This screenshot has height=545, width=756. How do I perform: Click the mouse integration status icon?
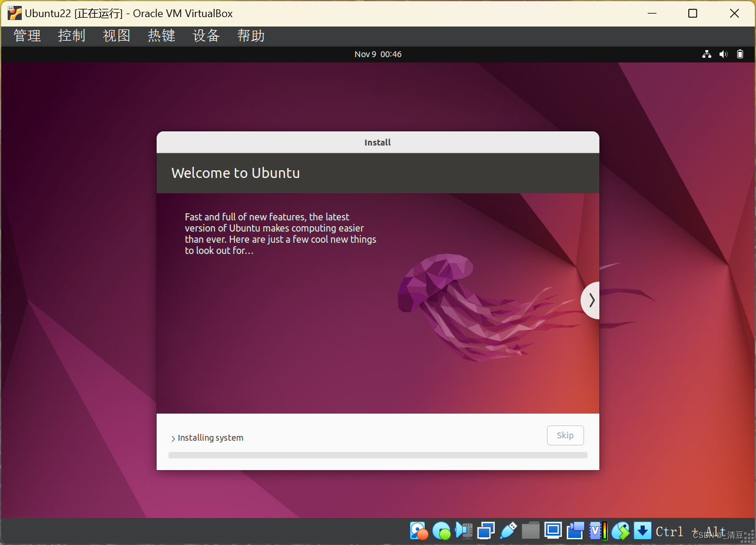point(621,531)
